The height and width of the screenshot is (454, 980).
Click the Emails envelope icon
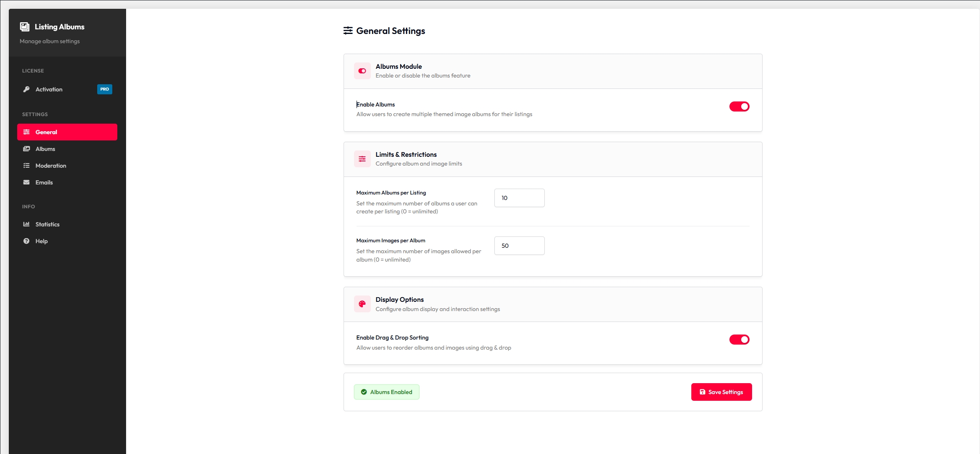coord(26,182)
